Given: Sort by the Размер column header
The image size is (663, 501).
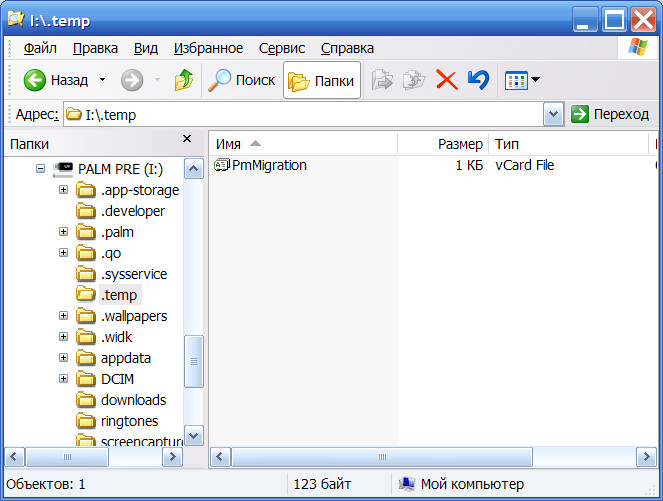Looking at the screenshot, I should point(443,144).
